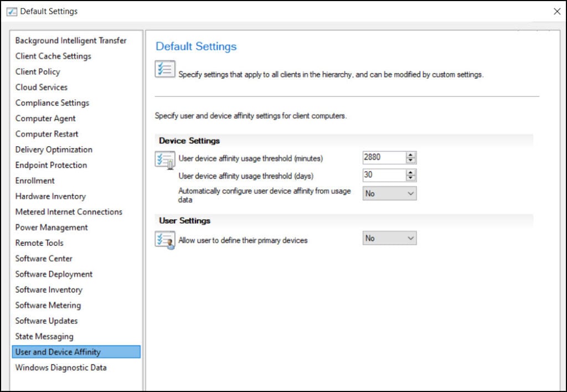
Task: Open State Messaging settings
Action: tap(44, 336)
